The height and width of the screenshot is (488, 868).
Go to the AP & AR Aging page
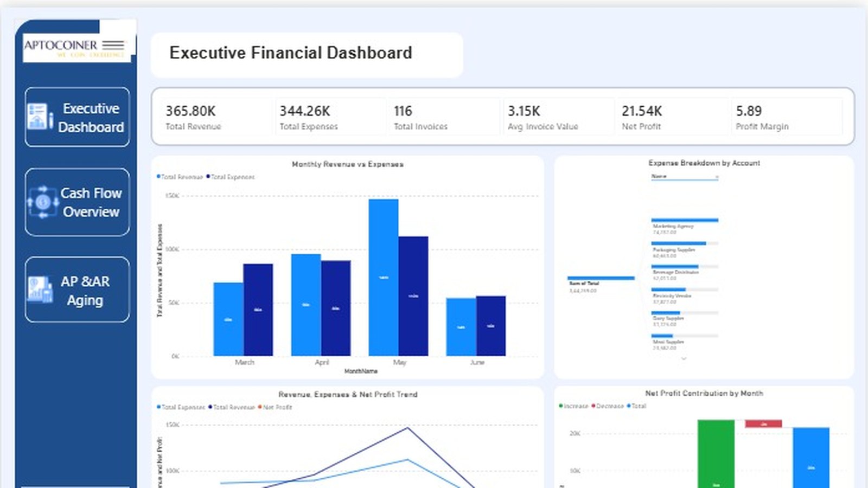(77, 290)
